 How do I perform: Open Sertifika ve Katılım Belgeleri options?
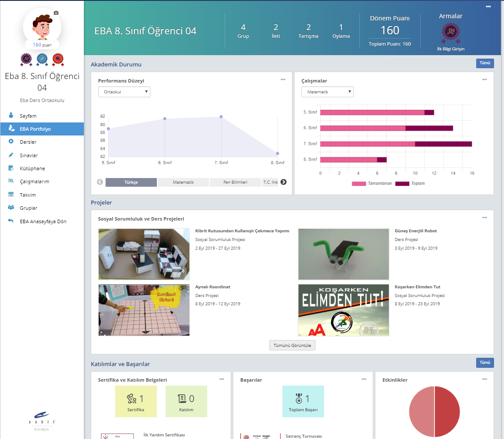pos(222,379)
